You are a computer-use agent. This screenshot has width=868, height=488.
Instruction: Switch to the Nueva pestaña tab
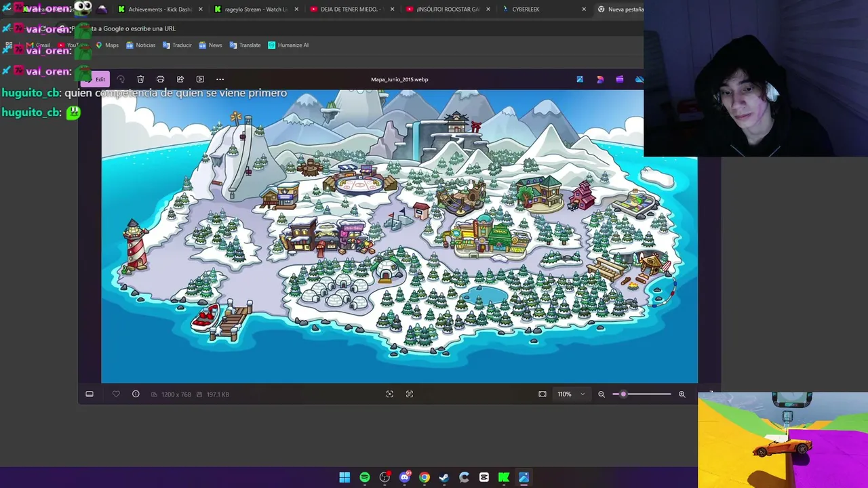click(x=618, y=9)
